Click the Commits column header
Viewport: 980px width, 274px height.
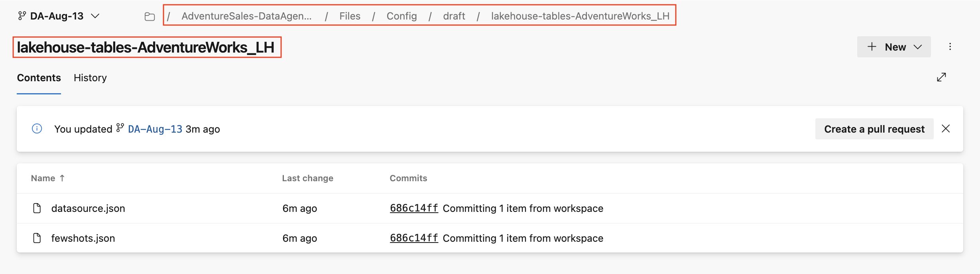[x=408, y=178]
